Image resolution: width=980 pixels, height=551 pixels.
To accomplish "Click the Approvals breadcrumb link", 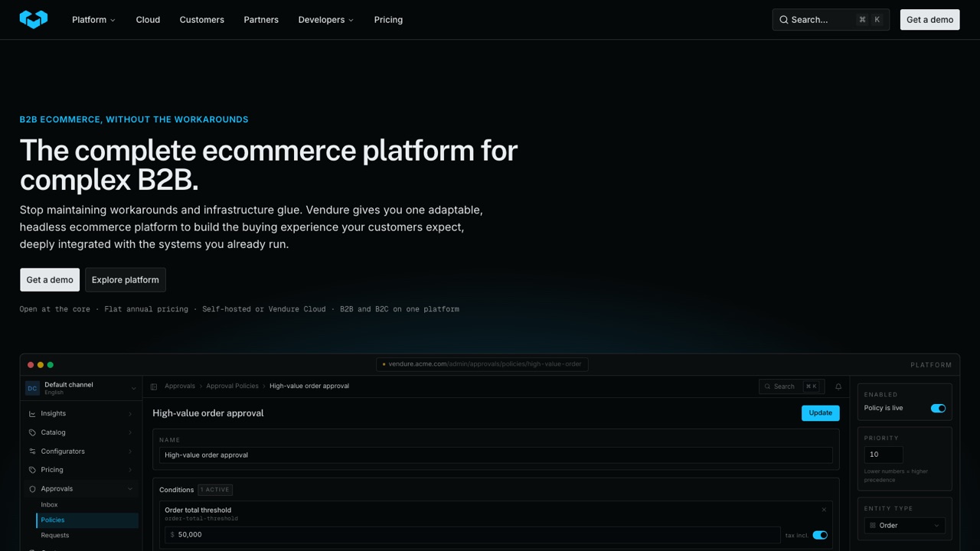I will coord(179,386).
